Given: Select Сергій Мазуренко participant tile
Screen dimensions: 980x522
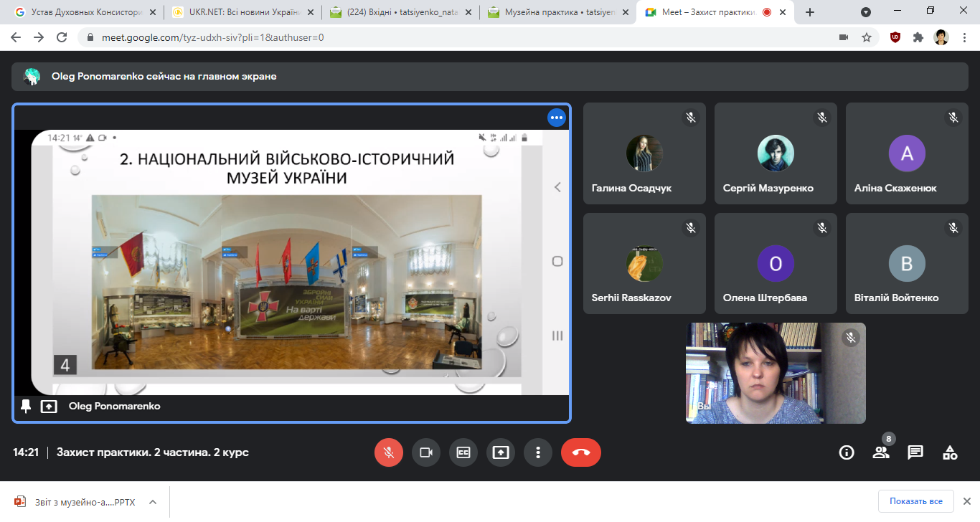Looking at the screenshot, I should (x=776, y=153).
